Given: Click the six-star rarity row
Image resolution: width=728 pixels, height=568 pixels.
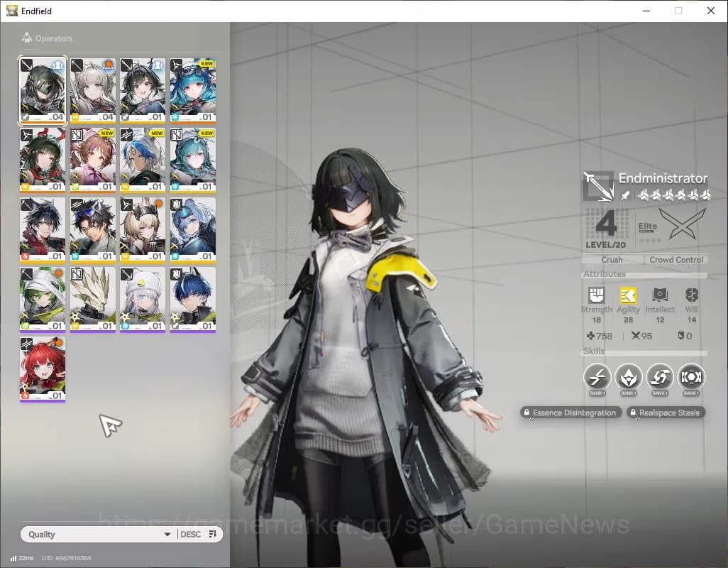Looking at the screenshot, I should click(673, 195).
